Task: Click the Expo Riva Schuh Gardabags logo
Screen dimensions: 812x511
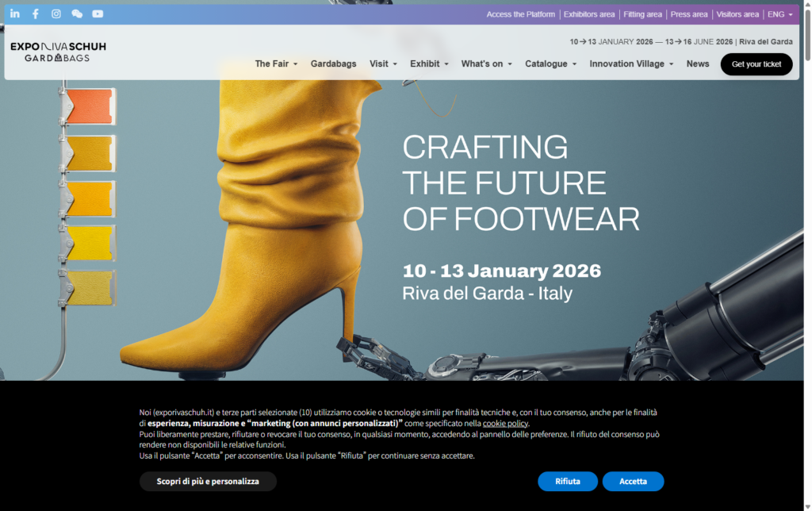Action: (58, 52)
